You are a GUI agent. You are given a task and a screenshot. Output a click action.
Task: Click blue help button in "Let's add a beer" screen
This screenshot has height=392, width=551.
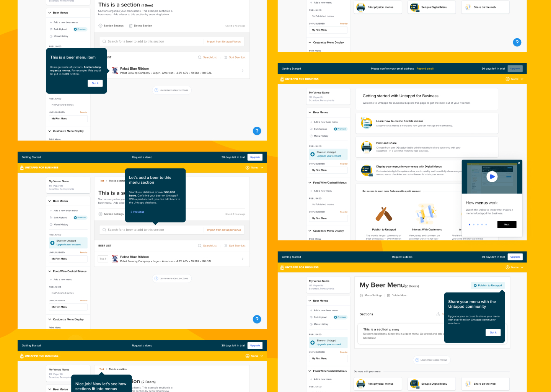pos(257,319)
